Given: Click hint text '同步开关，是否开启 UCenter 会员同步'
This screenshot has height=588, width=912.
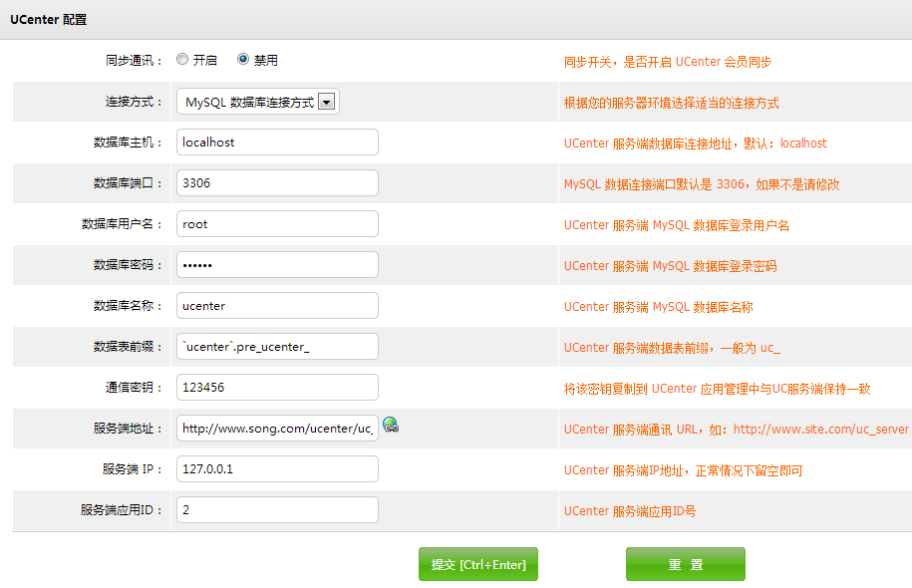Looking at the screenshot, I should (668, 62).
